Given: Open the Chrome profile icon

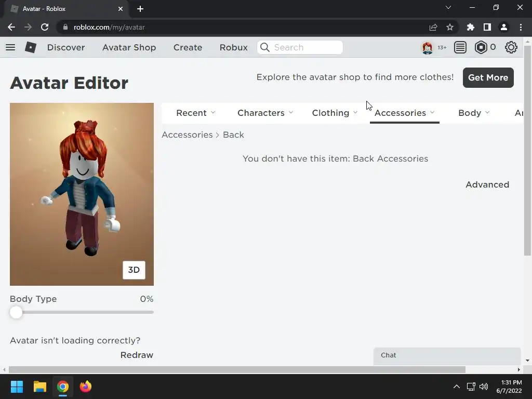Looking at the screenshot, I should click(504, 27).
